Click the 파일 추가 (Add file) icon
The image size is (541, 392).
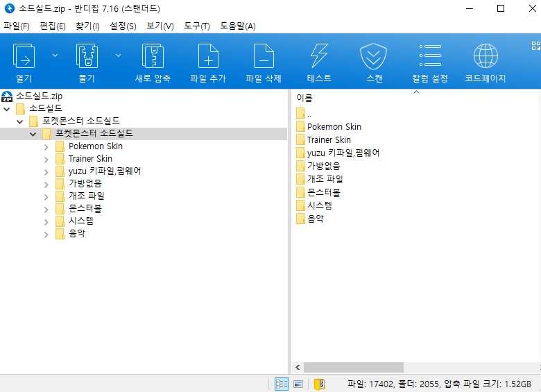pyautogui.click(x=208, y=56)
